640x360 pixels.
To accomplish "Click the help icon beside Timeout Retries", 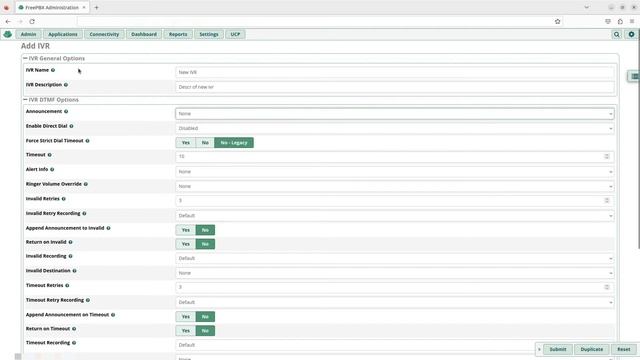I will click(x=67, y=286).
